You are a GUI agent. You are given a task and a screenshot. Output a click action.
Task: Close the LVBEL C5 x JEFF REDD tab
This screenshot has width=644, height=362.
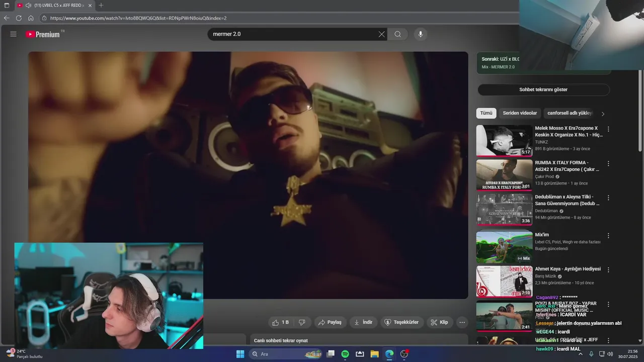(x=91, y=5)
